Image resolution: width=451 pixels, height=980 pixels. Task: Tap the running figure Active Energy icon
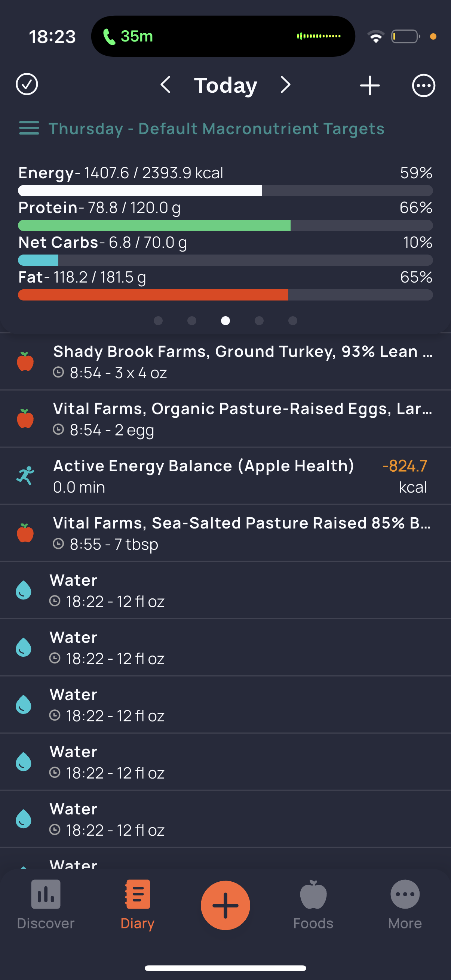pyautogui.click(x=25, y=475)
